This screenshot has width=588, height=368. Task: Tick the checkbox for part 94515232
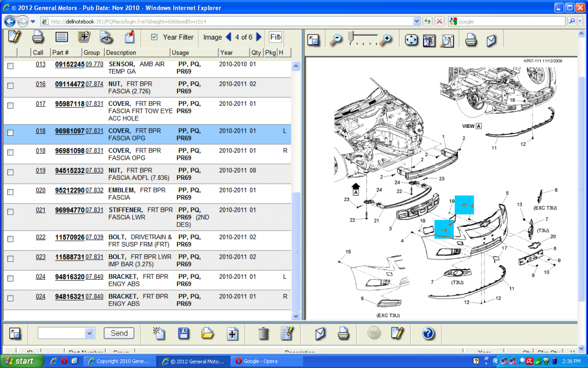click(10, 172)
